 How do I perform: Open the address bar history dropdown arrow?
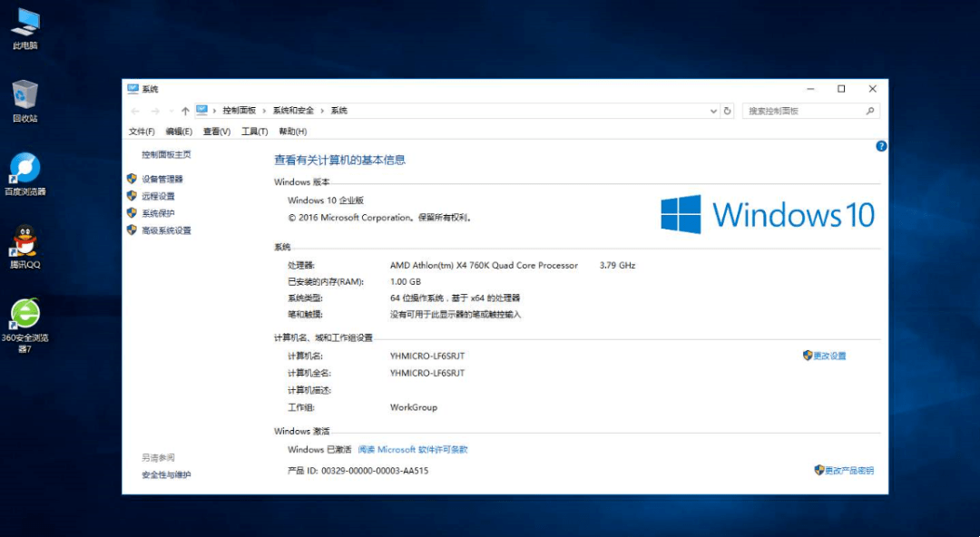pyautogui.click(x=713, y=110)
